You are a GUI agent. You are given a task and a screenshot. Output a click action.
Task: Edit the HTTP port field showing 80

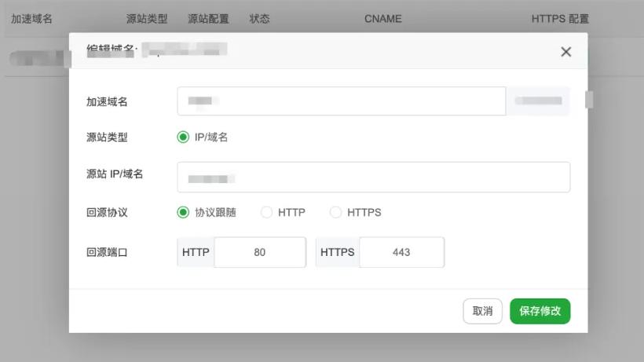[x=260, y=252]
